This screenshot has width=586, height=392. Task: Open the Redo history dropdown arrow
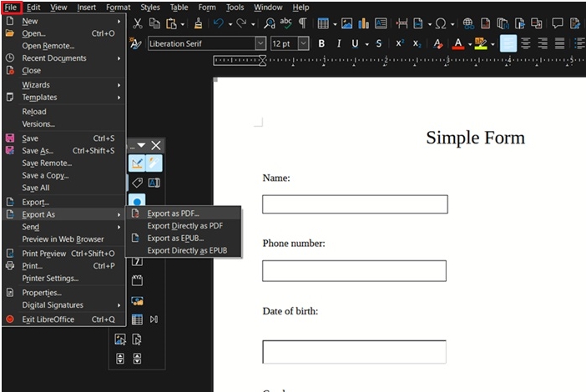click(253, 24)
